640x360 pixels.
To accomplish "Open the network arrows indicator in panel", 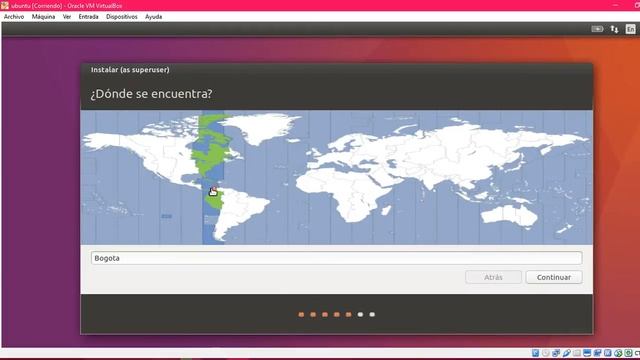I will [x=614, y=29].
